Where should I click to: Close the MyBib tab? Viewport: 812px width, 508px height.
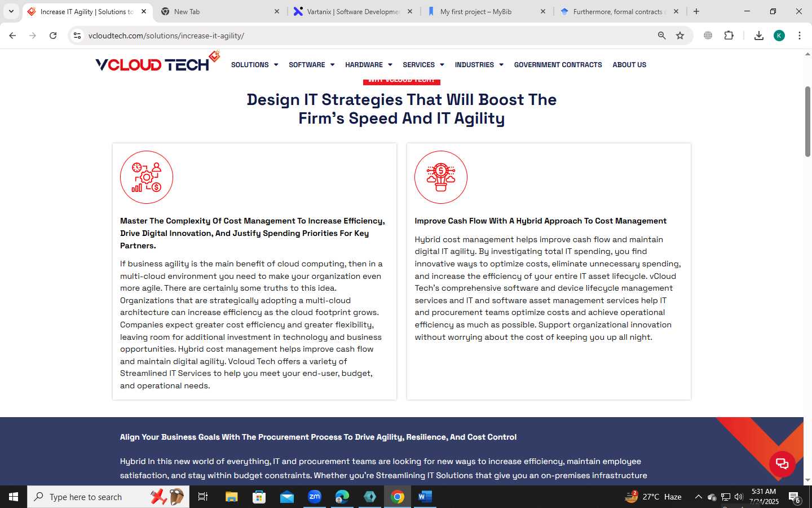coord(543,11)
